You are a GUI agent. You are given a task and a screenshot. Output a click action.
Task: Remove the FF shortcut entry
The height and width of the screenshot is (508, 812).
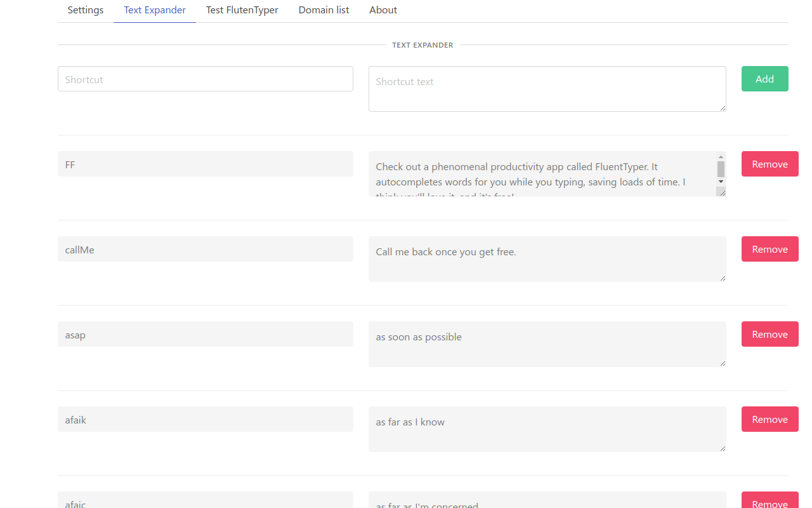(769, 164)
